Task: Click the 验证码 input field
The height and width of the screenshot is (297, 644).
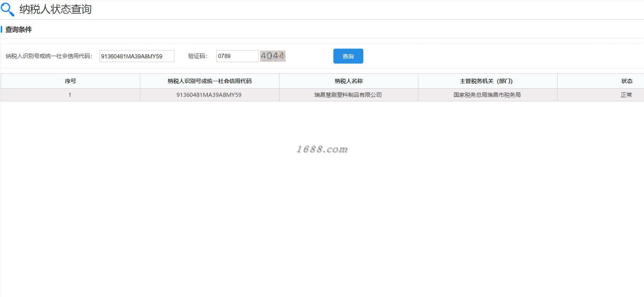Action: tap(237, 56)
